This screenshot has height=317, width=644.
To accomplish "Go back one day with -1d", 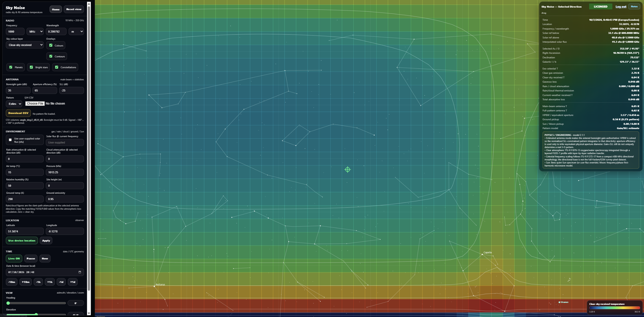I will click(61, 282).
